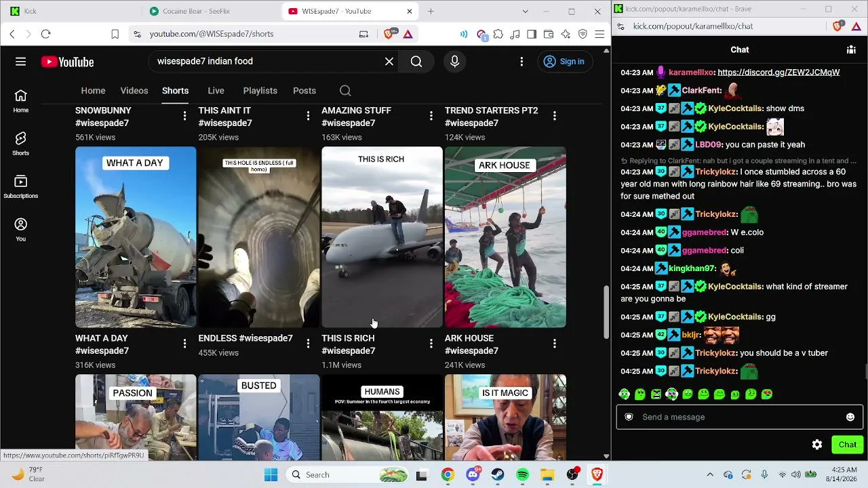Viewport: 868px width, 488px height.
Task: Open more options for THIS AINT IT short
Action: coord(308,117)
